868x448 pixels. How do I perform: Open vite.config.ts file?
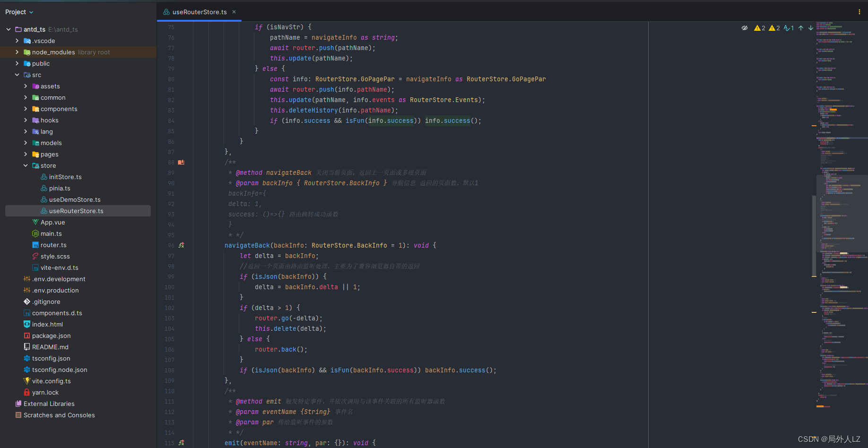51,381
